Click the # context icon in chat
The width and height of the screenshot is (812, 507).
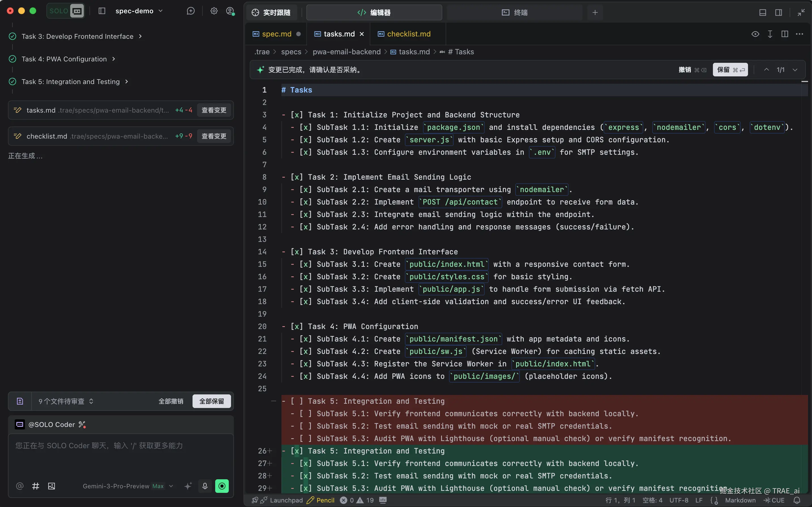tap(36, 486)
